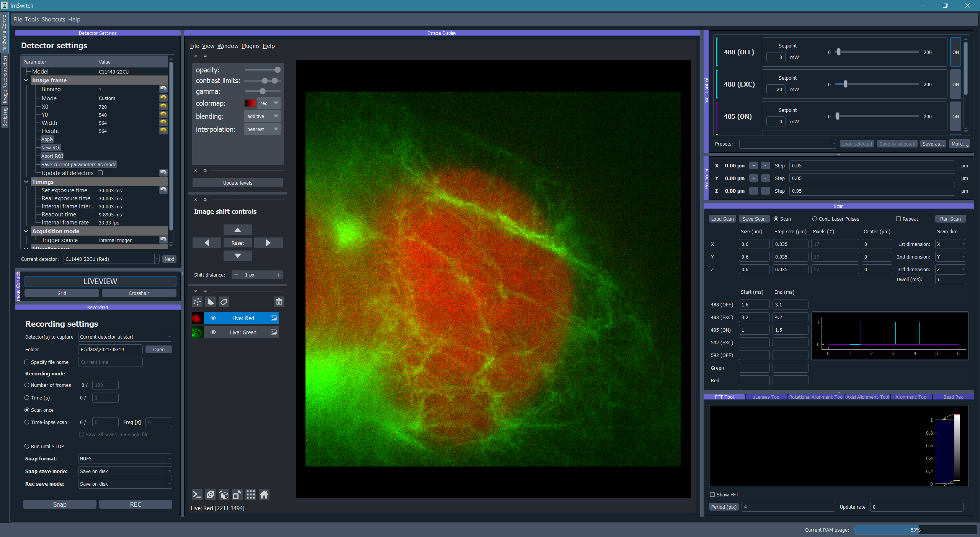Adjust the opacity slider handle
Image resolution: width=980 pixels, height=537 pixels.
[278, 70]
